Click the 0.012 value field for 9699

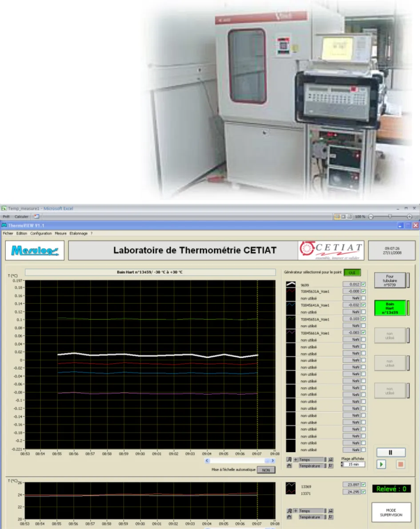352,284
